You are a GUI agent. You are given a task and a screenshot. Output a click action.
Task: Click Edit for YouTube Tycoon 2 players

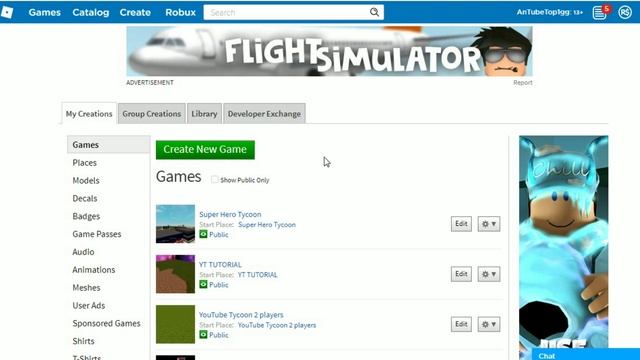coord(461,324)
